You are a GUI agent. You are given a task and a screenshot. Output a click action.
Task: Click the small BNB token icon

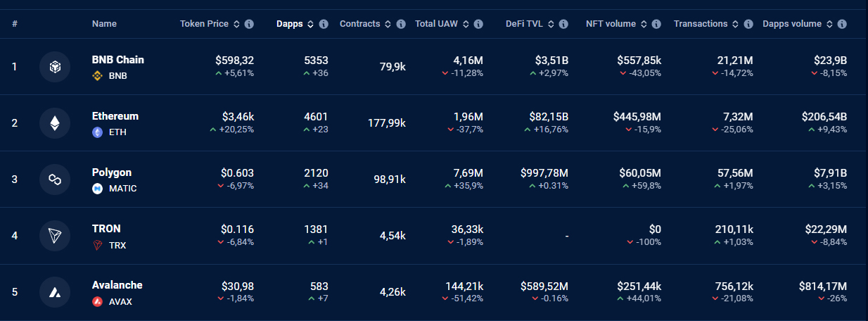point(98,76)
